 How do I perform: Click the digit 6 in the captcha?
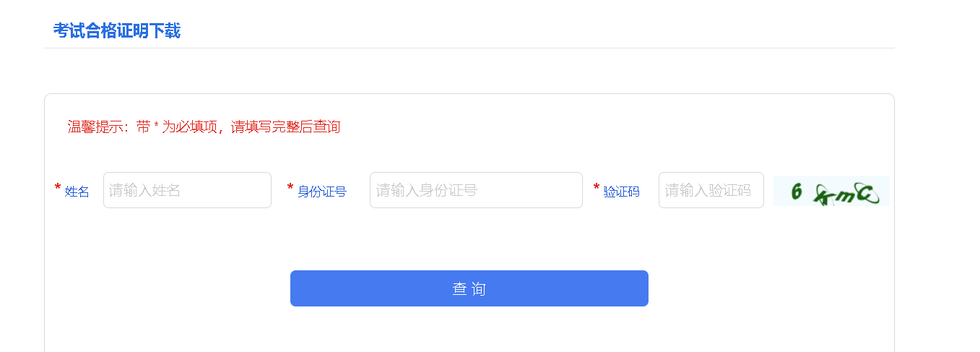coord(797,192)
